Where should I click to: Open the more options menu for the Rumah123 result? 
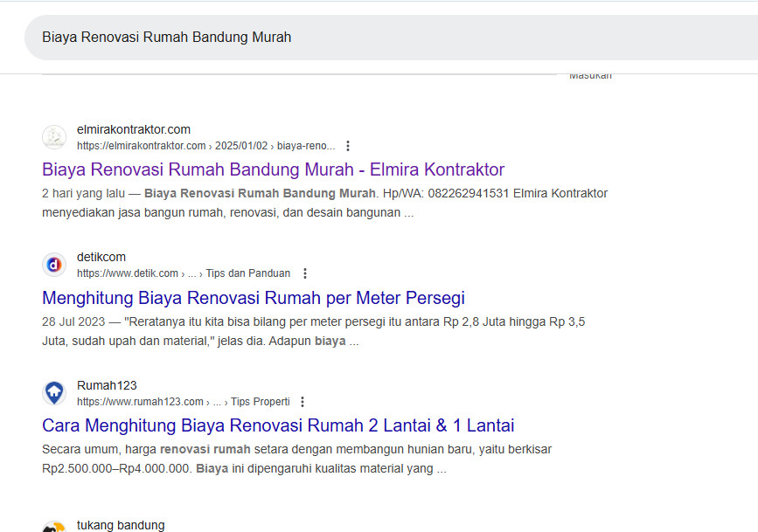[x=303, y=402]
